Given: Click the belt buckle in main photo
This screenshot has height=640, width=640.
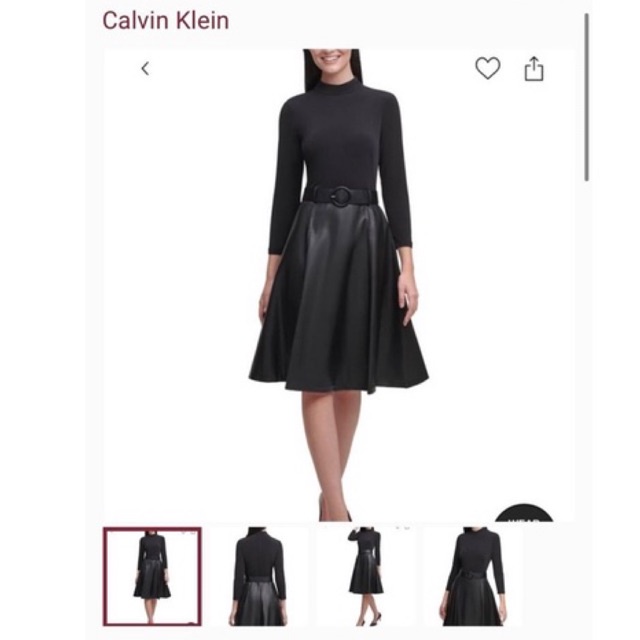Looking at the screenshot, I should point(340,196).
